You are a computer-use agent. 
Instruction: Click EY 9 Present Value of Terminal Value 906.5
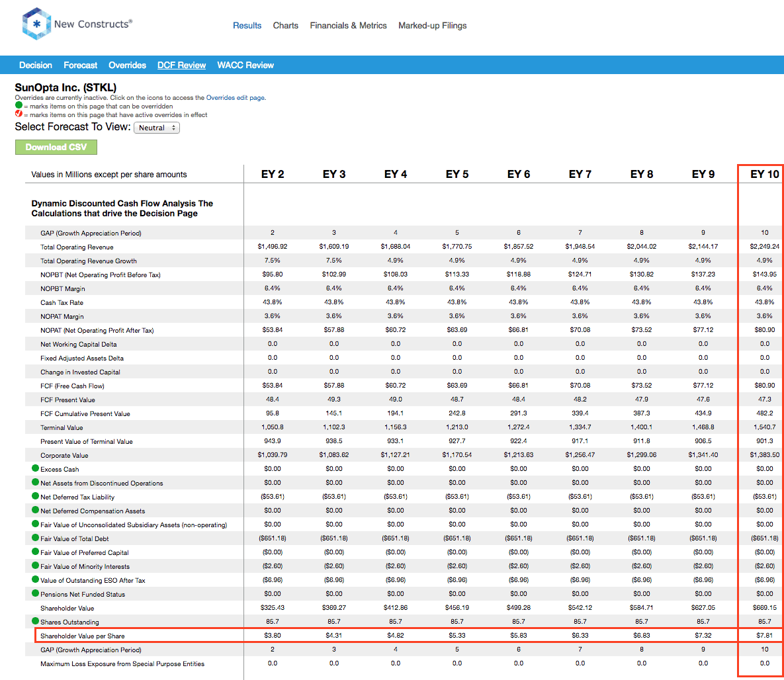(x=703, y=441)
